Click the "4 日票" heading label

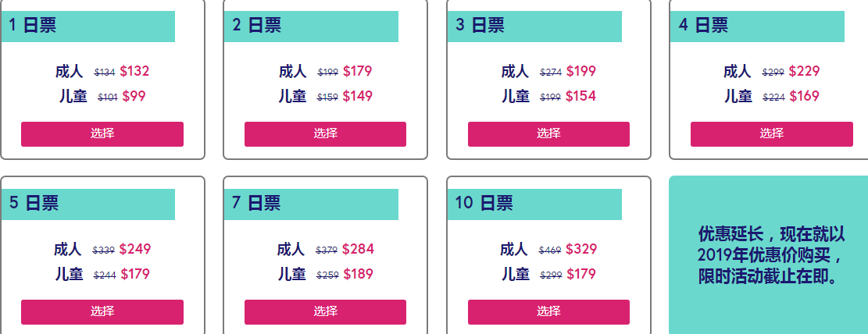[757, 26]
